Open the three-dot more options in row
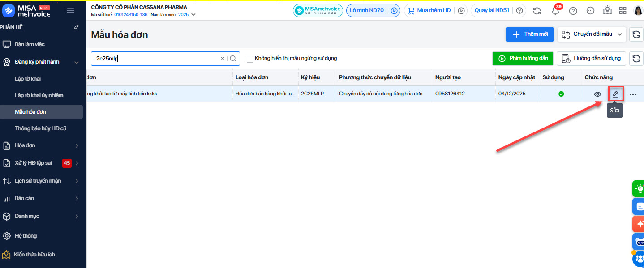The width and height of the screenshot is (644, 268). click(x=632, y=94)
